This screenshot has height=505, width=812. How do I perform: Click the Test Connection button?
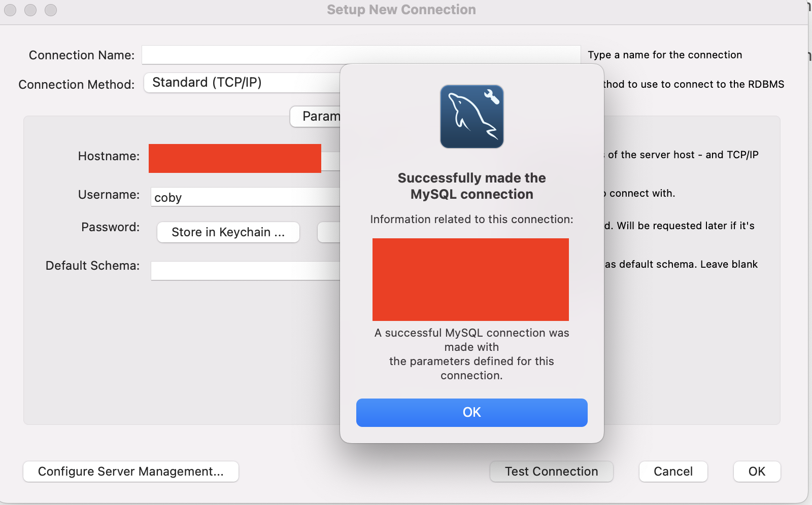pyautogui.click(x=551, y=472)
